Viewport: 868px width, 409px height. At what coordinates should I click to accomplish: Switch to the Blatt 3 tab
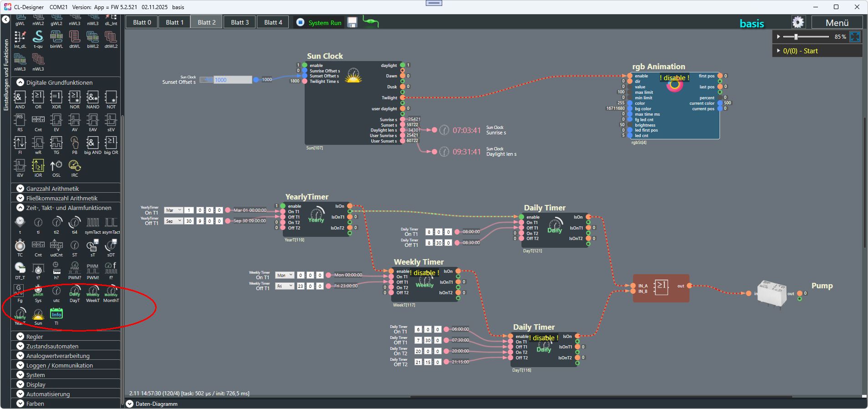[240, 22]
